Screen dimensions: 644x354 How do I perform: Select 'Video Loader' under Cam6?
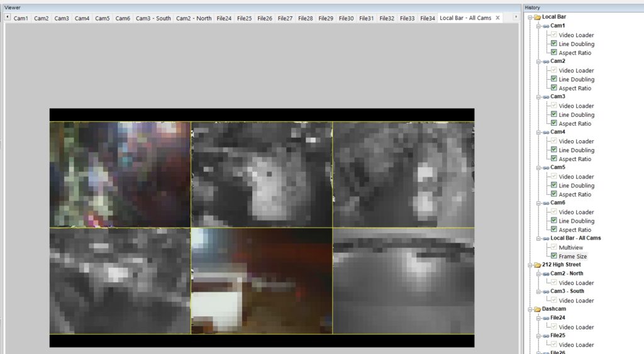[x=576, y=212]
